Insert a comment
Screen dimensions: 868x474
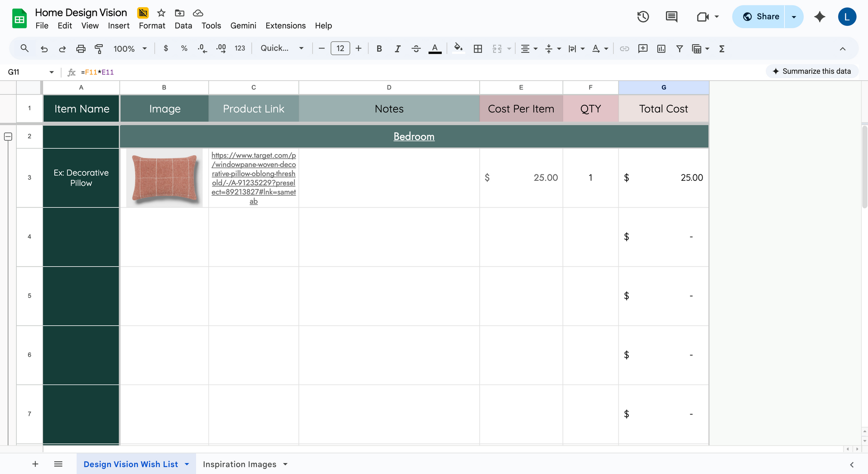(x=643, y=48)
